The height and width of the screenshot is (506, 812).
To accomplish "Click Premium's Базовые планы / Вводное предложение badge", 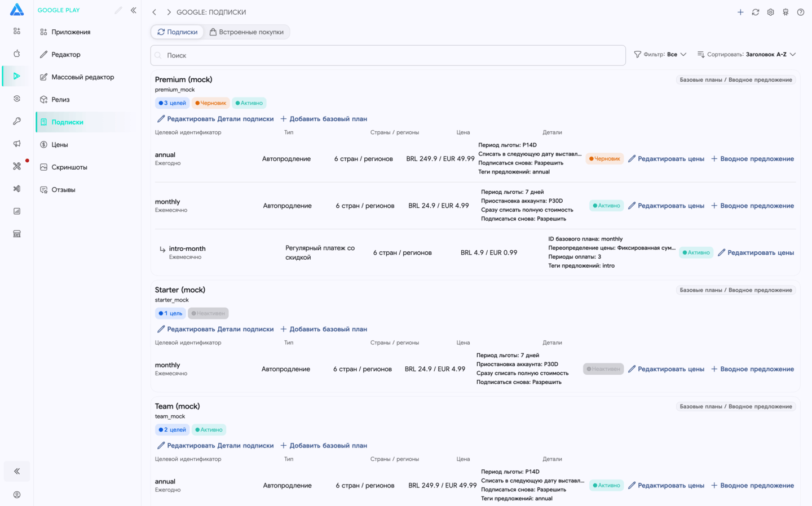I will point(736,80).
